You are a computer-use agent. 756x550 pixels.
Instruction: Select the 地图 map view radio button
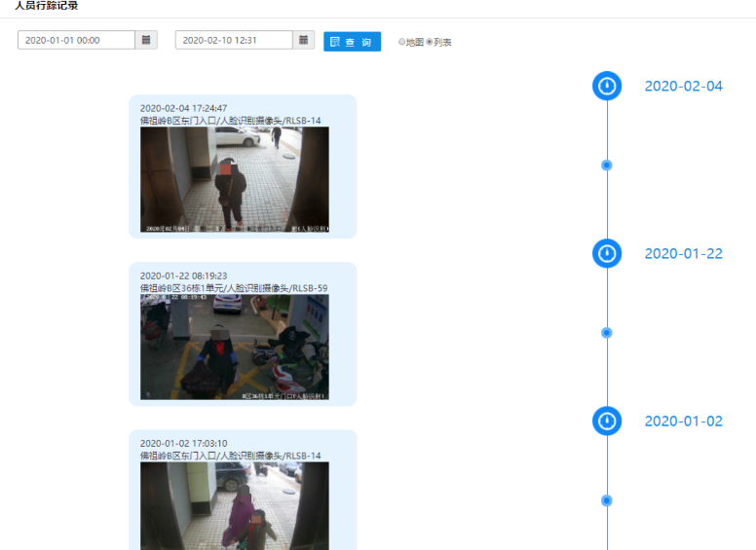pos(401,42)
